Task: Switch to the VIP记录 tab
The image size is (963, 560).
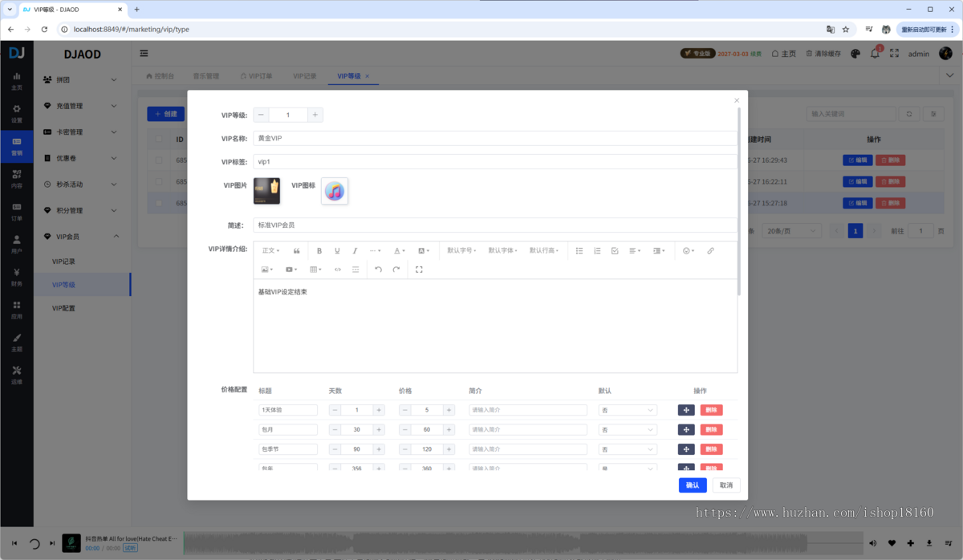Action: point(305,76)
